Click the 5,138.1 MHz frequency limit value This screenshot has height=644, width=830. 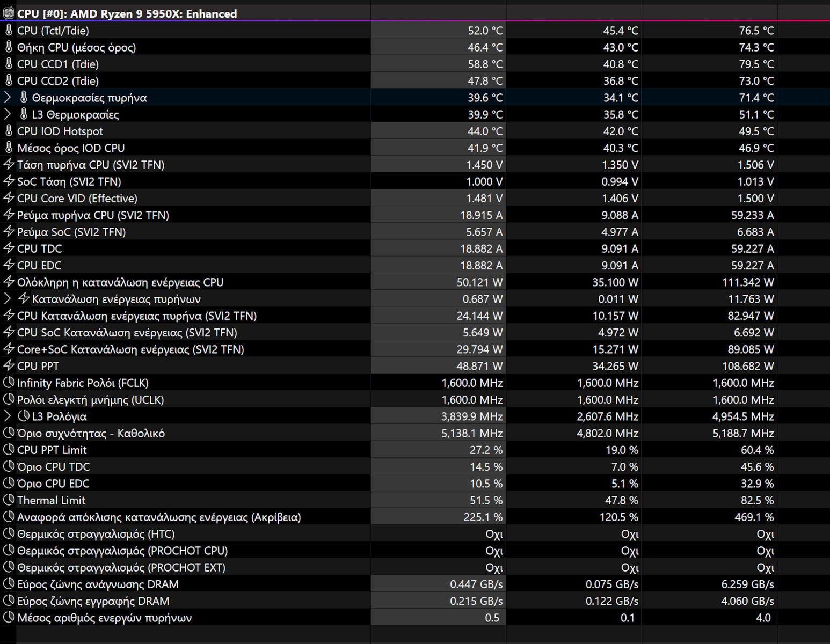point(472,433)
